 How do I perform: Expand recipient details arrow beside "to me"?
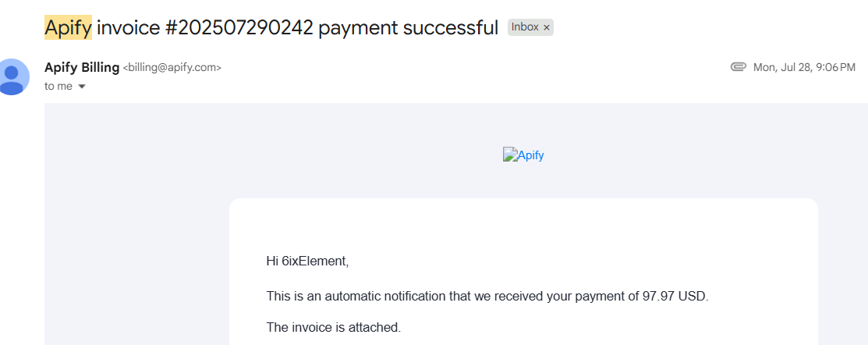tap(82, 87)
